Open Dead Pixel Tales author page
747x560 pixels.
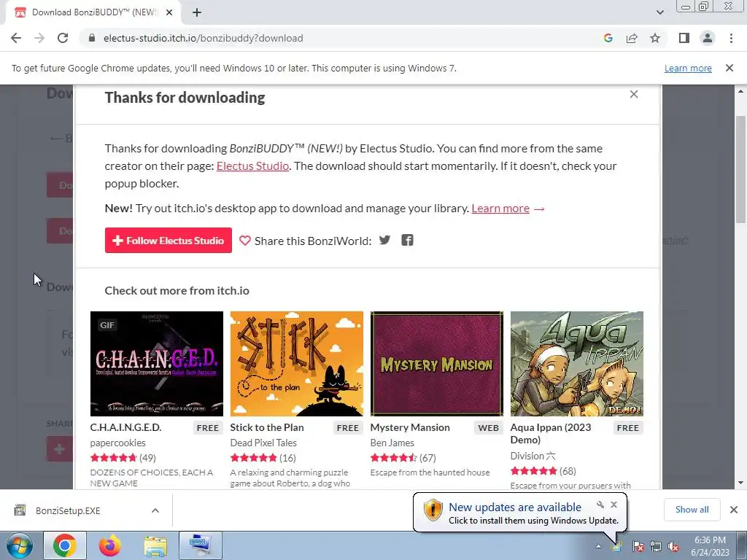tap(263, 443)
